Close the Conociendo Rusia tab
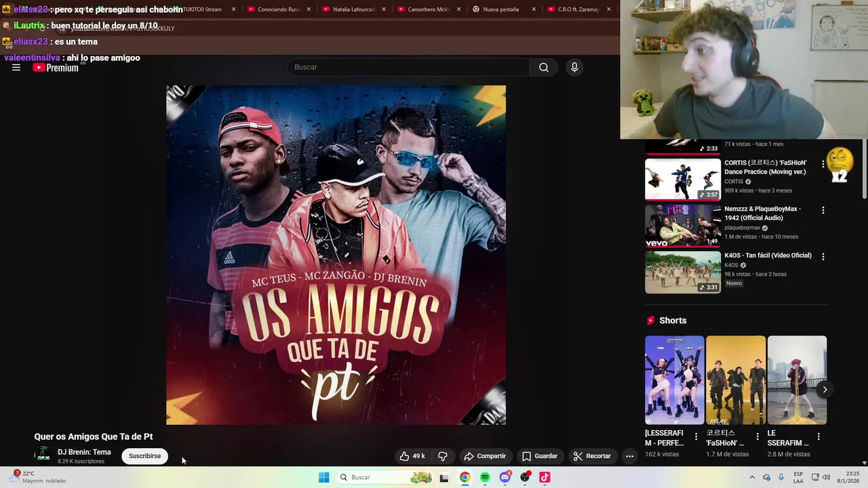Image resolution: width=868 pixels, height=488 pixels. click(x=309, y=9)
